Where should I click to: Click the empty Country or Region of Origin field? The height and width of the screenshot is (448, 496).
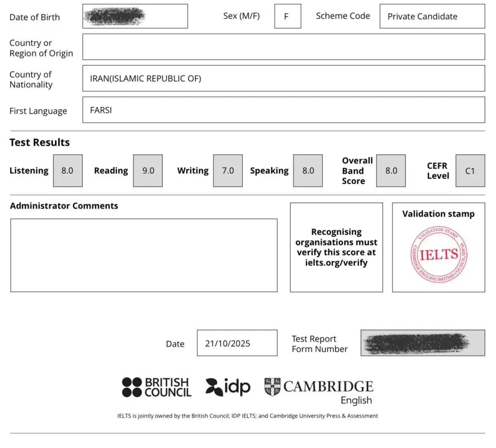283,47
